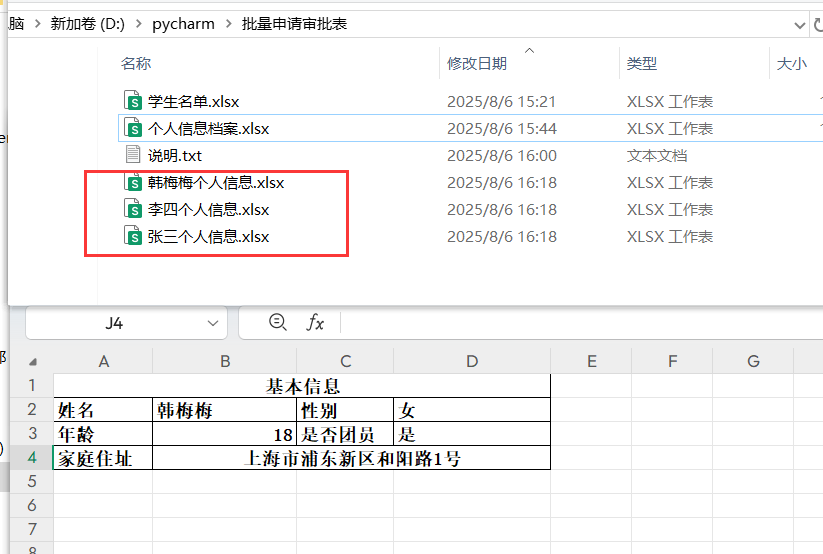Select column C header
The image size is (823, 554).
tap(345, 361)
